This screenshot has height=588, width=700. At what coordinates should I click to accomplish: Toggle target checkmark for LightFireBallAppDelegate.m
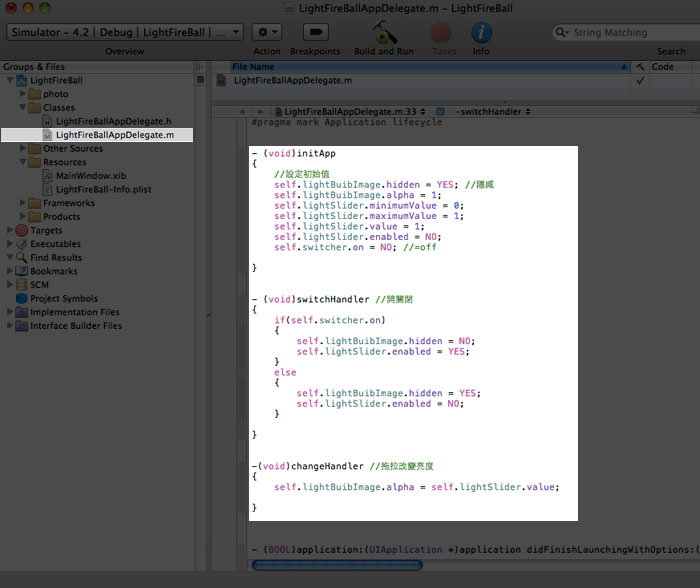[x=640, y=81]
